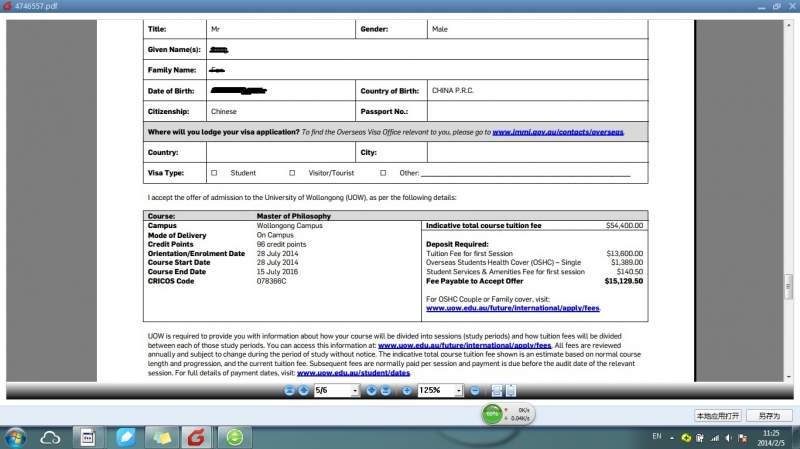This screenshot has height=449, width=800.
Task: Click the 4746557.pdf window title
Action: 36,6
